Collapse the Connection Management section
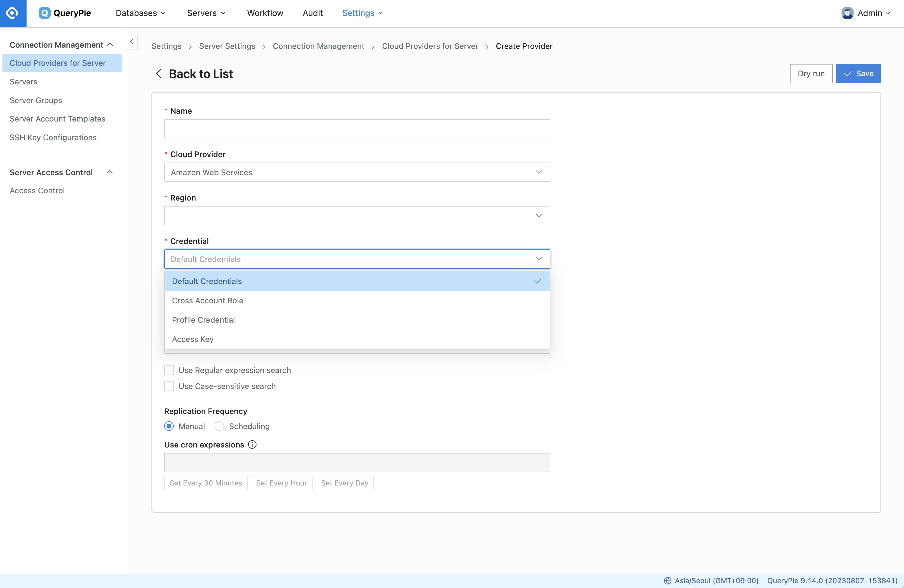The height and width of the screenshot is (588, 904). (x=110, y=45)
